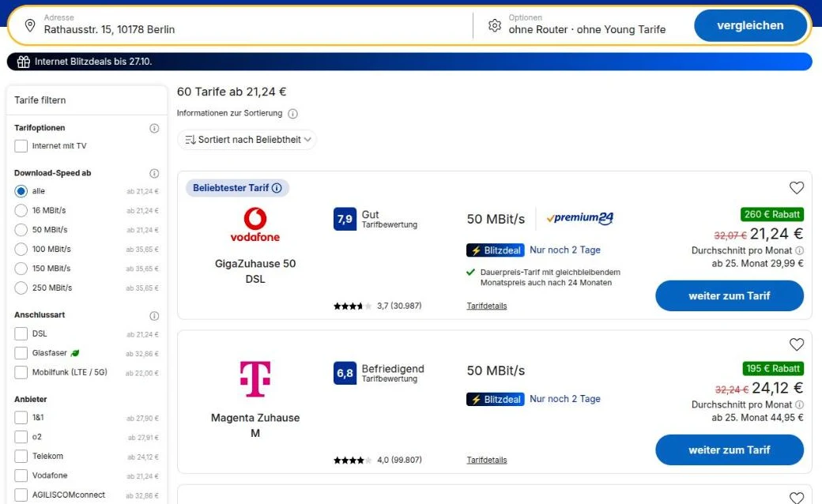The image size is (822, 504).
Task: Filter by provider 1&1
Action: pos(21,418)
